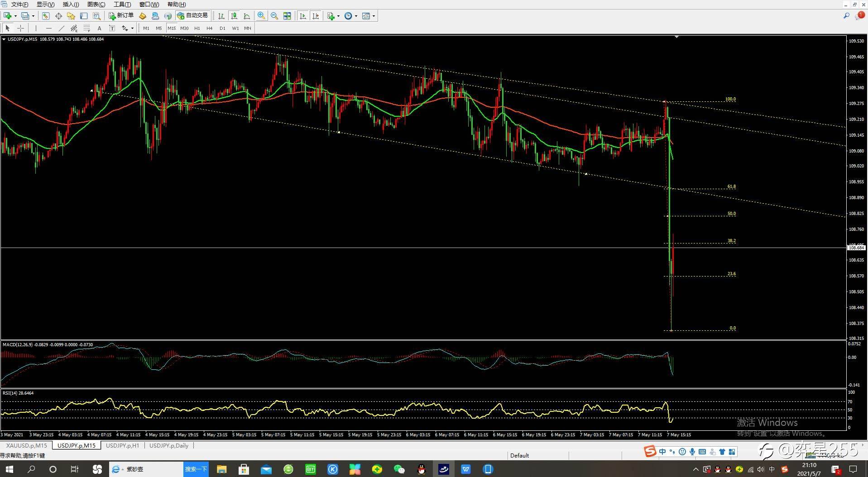Screen dimensions: 868x477
Task: Open the periodicity clock dropdown arrow
Action: click(x=356, y=16)
